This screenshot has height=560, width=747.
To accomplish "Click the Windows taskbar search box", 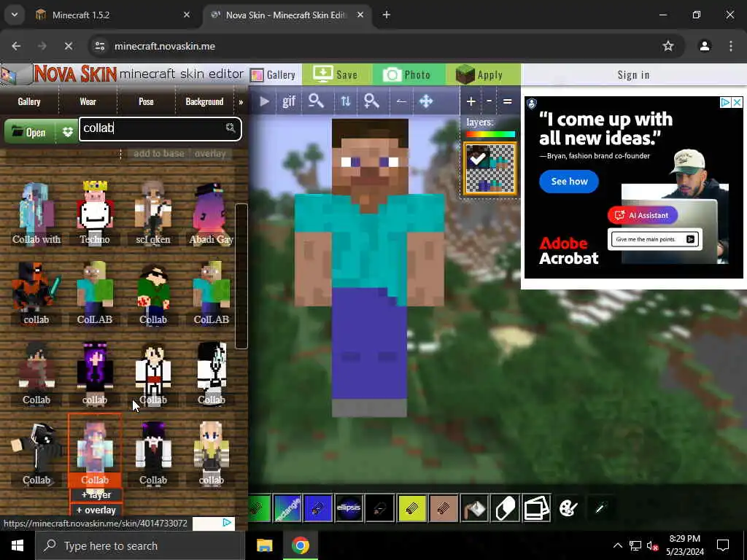I will [140, 545].
